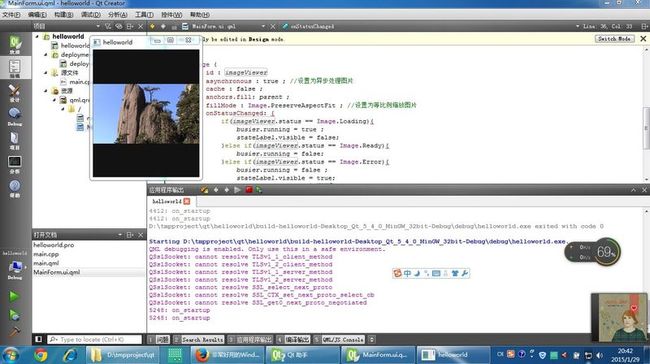Click the Switch Mode button
Viewport: 650px width, 364px height.
click(614, 39)
